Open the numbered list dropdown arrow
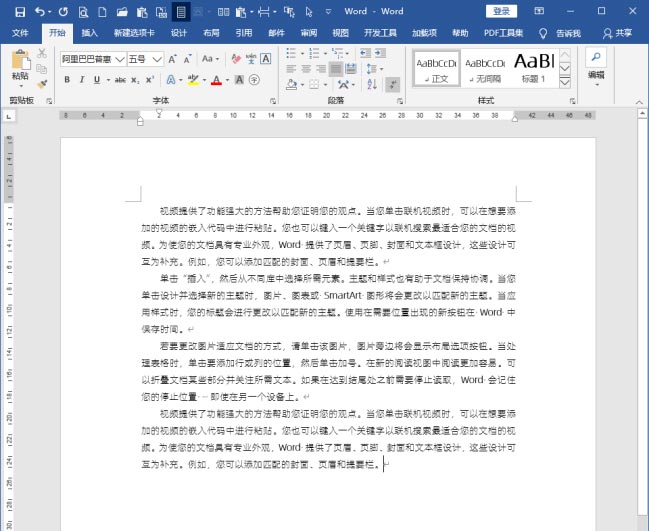649x531 pixels. click(x=325, y=53)
